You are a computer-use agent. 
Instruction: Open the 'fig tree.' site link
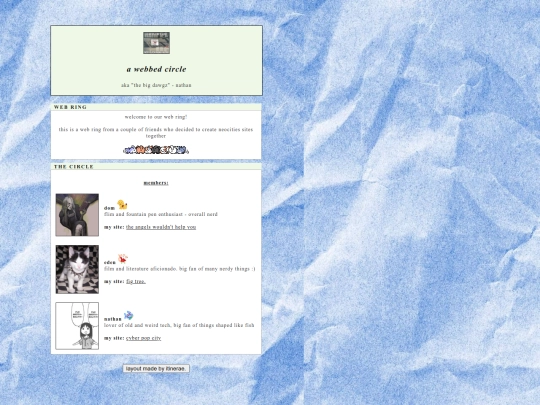pos(136,281)
